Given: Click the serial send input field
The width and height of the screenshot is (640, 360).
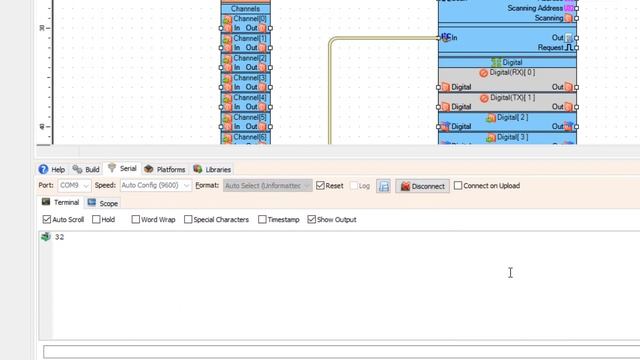Looking at the screenshot, I should click(341, 352).
